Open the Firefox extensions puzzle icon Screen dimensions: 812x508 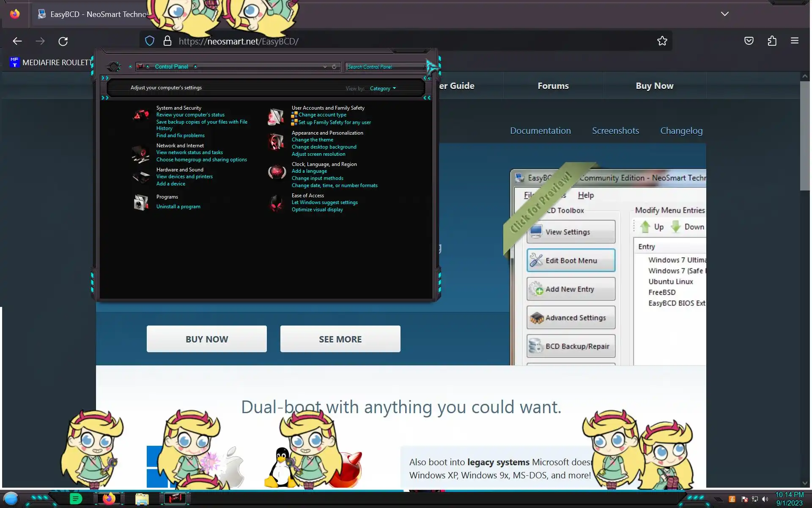(772, 41)
